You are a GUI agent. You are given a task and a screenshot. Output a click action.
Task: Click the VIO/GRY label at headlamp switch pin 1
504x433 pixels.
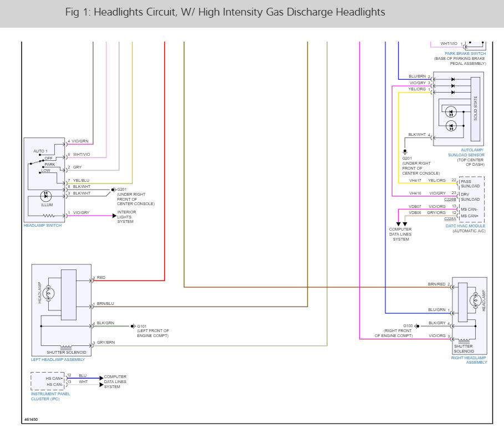coord(81,212)
